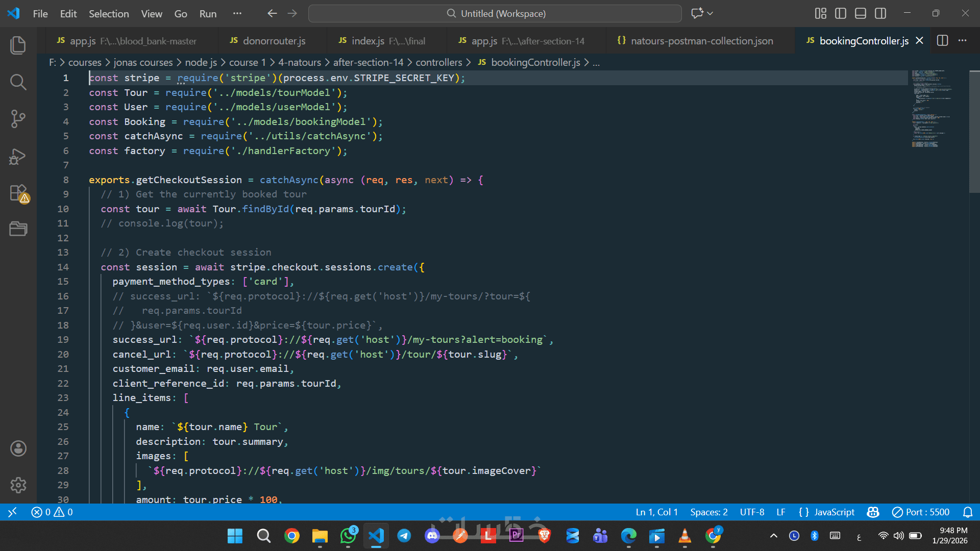
Task: Toggle primary side bar visibility
Action: click(x=840, y=14)
